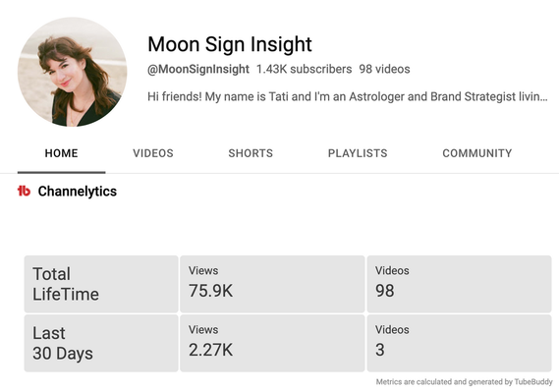Open the VIDEOS tab

tap(153, 153)
